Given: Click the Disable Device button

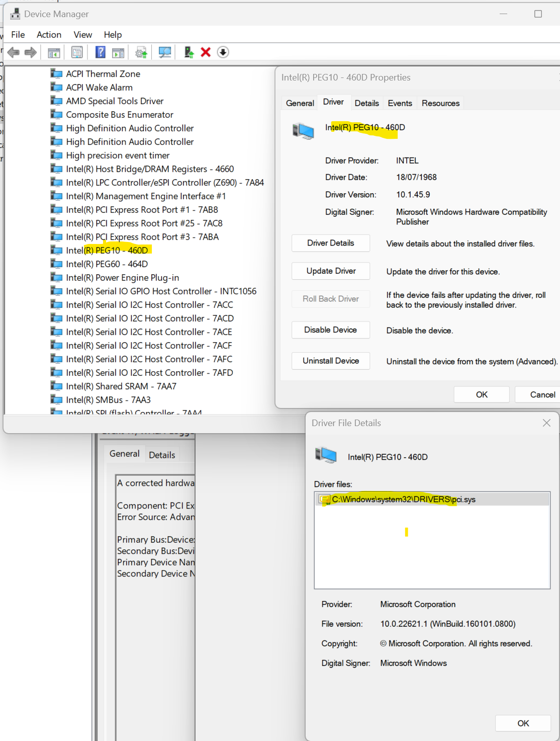Looking at the screenshot, I should (x=330, y=330).
